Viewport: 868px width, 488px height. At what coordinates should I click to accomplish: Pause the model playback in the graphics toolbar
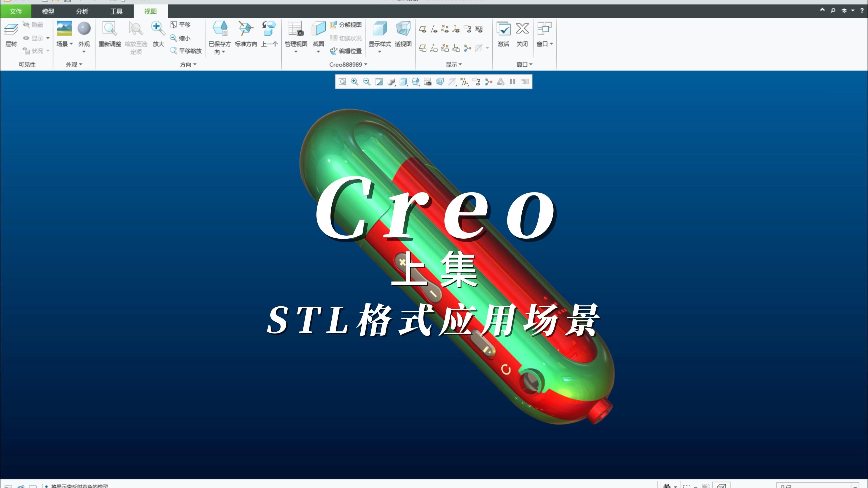[512, 81]
